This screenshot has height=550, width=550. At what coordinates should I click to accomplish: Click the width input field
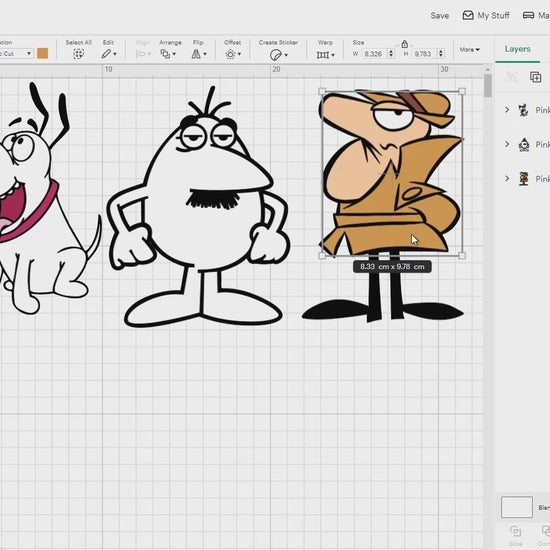click(x=374, y=54)
